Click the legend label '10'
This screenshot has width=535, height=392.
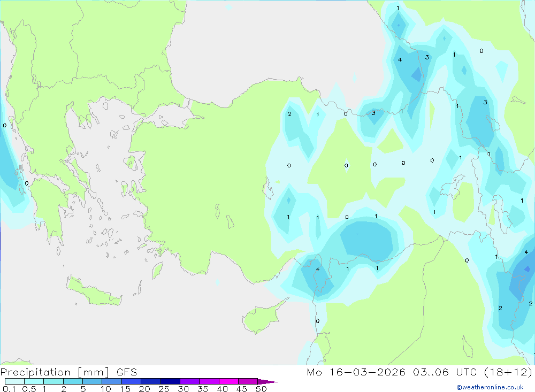106,389
